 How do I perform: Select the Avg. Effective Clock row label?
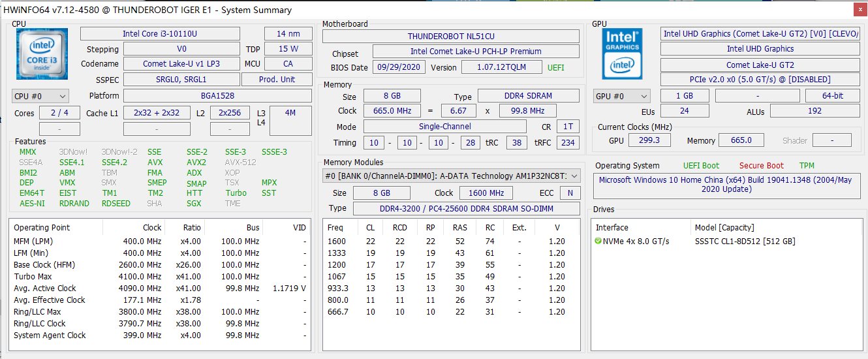tap(50, 300)
